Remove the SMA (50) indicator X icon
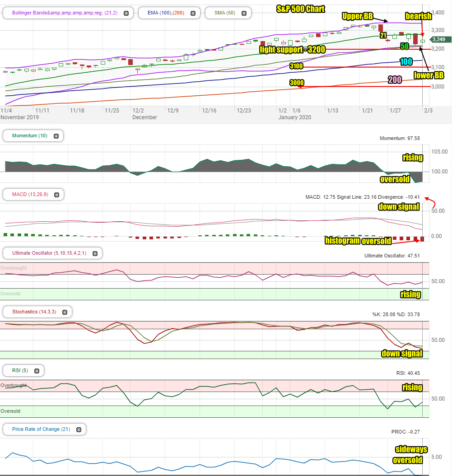 pyautogui.click(x=244, y=13)
